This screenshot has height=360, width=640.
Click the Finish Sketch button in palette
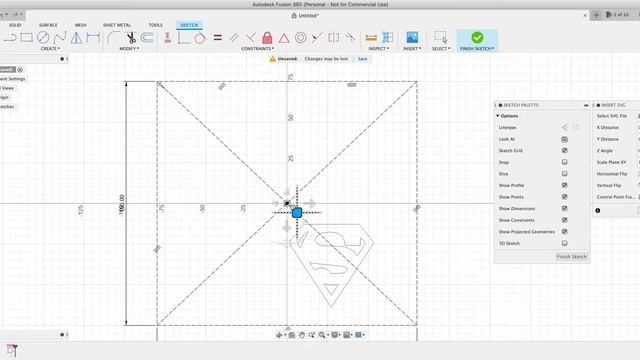pos(571,256)
